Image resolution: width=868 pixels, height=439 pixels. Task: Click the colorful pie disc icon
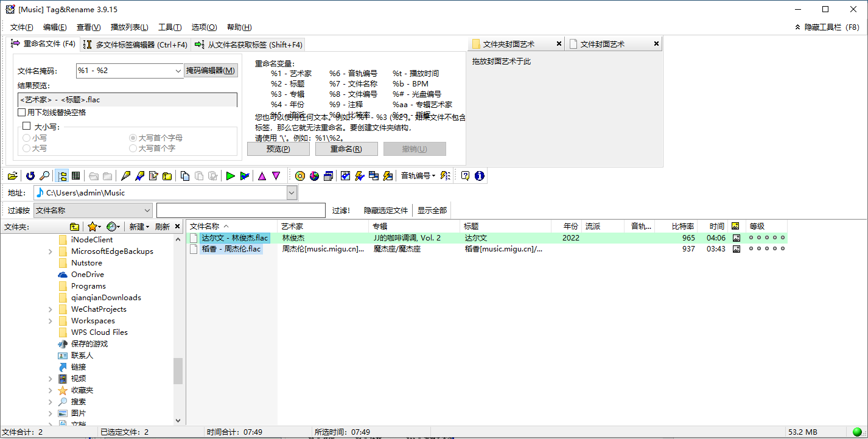[x=314, y=176]
